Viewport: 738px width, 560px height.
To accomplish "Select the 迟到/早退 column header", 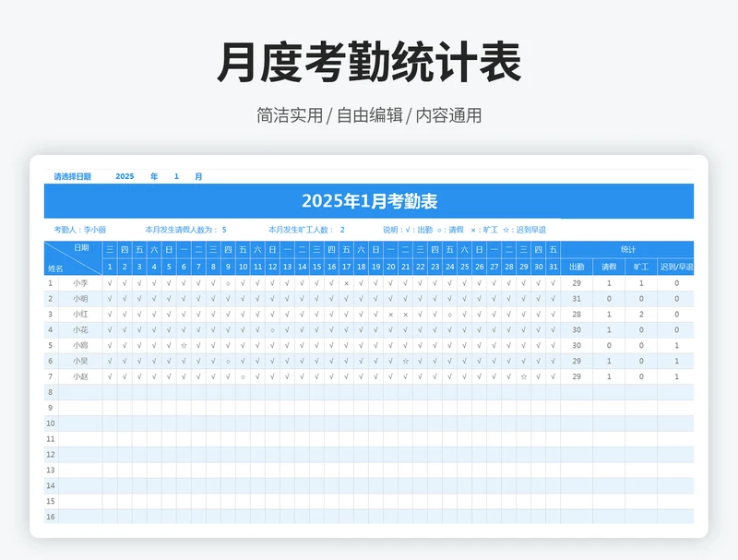I will pyautogui.click(x=676, y=267).
